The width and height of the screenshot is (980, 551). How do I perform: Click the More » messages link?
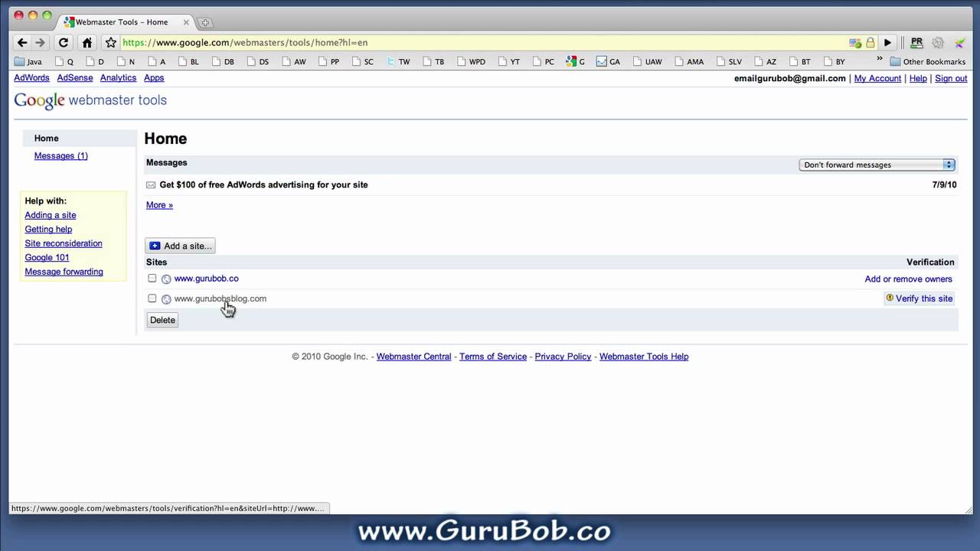[159, 205]
